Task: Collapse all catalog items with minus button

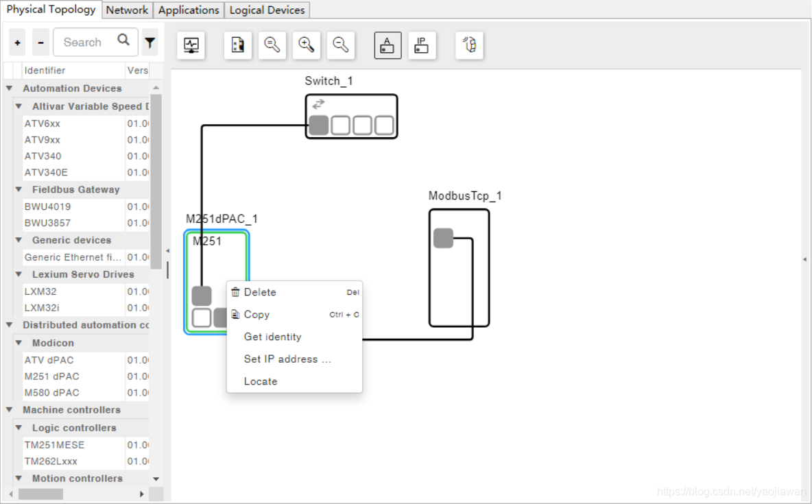Action: tap(40, 43)
